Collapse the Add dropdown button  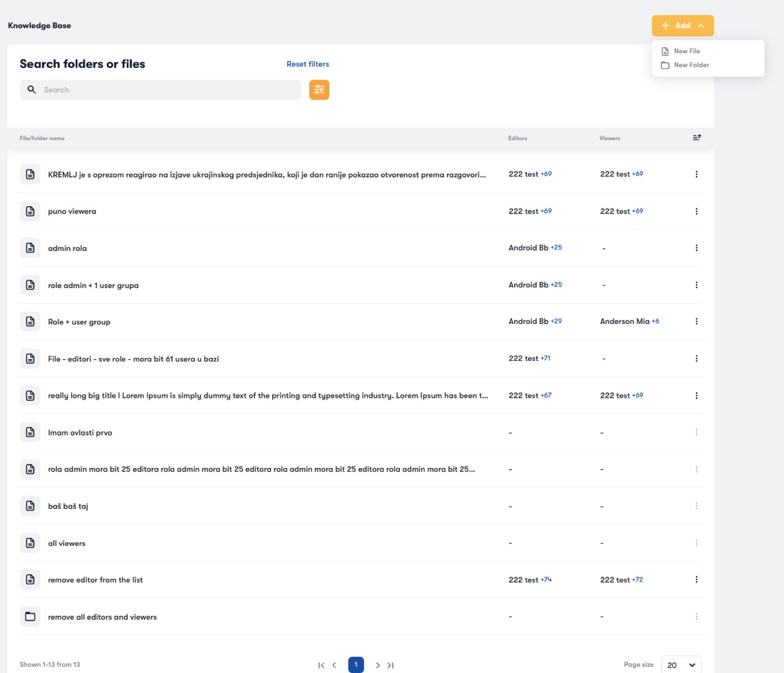683,26
